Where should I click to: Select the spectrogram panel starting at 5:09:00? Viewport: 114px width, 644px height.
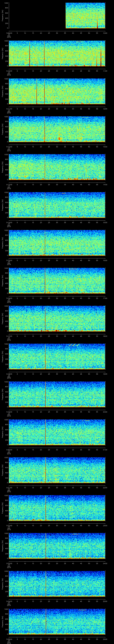pyautogui.click(x=57, y=16)
